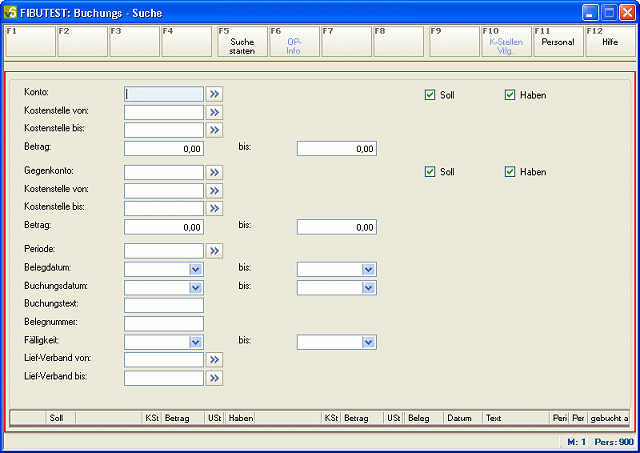Click the FIBUTEST application icon in title bar
This screenshot has height=453, width=640.
point(12,13)
